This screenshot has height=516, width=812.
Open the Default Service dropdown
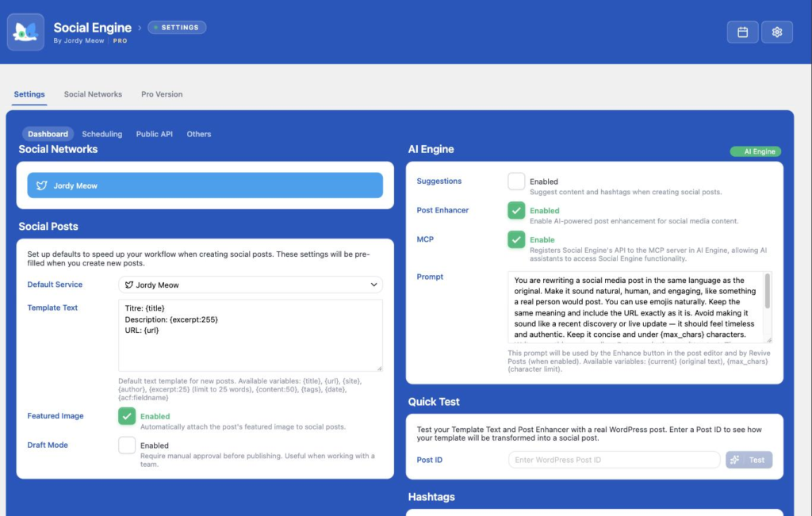click(251, 285)
